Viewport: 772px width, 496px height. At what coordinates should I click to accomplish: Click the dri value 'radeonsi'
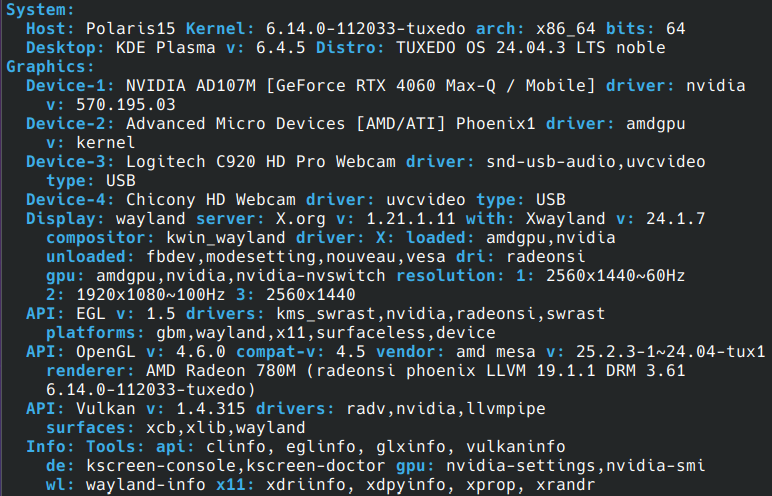click(x=546, y=257)
